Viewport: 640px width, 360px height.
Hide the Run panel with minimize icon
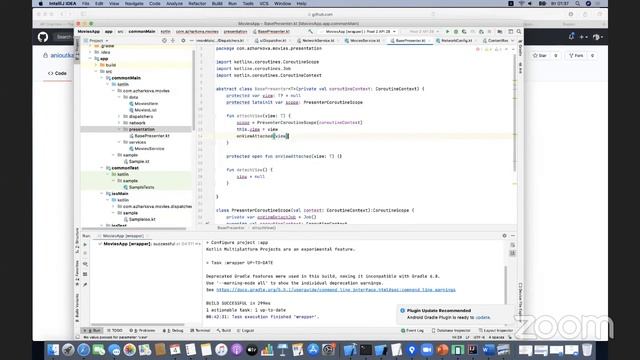(513, 236)
